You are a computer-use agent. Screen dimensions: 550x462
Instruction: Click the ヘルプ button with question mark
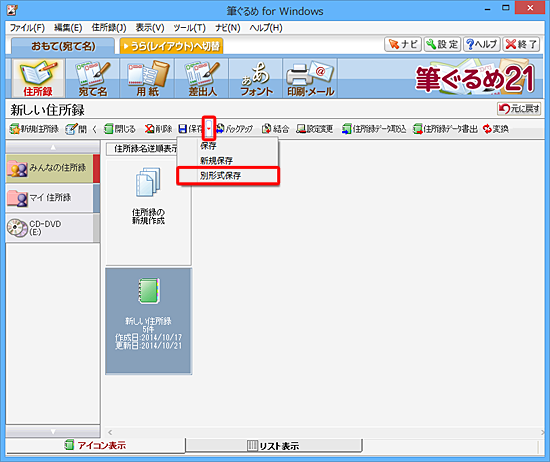click(482, 45)
